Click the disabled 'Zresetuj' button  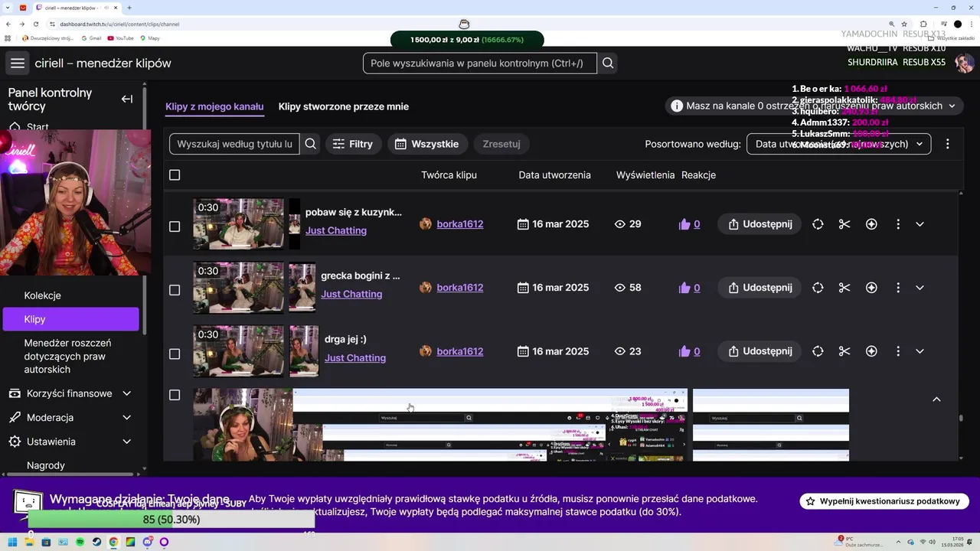[x=501, y=144]
